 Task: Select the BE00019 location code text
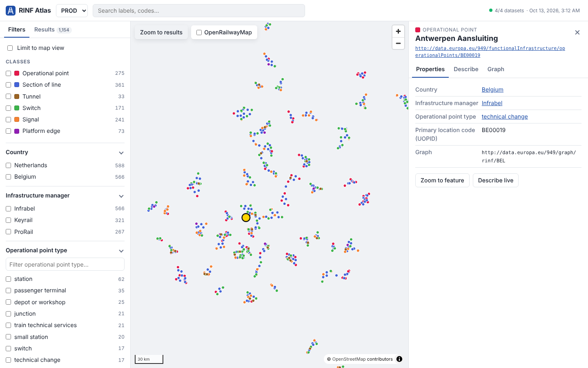click(x=494, y=130)
